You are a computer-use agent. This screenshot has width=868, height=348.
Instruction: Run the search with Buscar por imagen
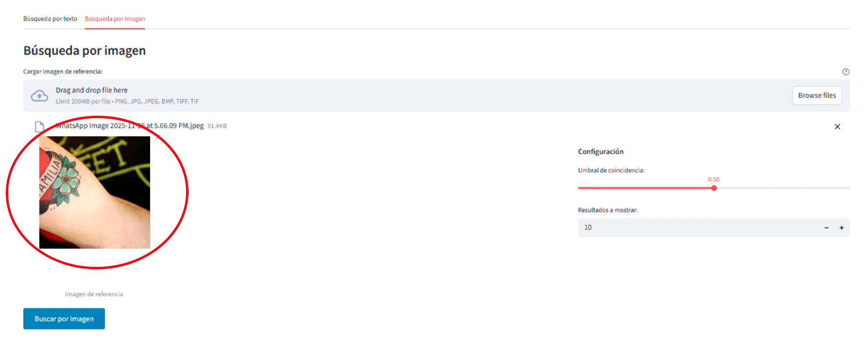(64, 319)
